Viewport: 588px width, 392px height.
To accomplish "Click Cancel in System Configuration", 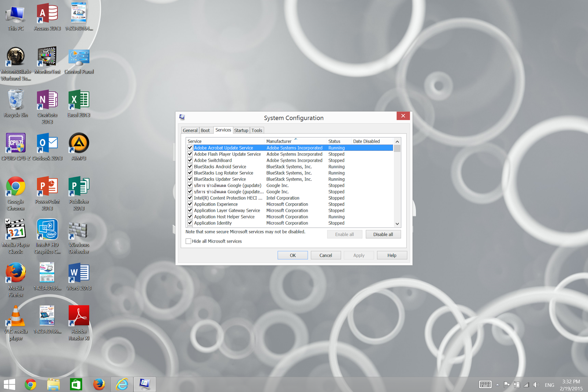I will (326, 255).
